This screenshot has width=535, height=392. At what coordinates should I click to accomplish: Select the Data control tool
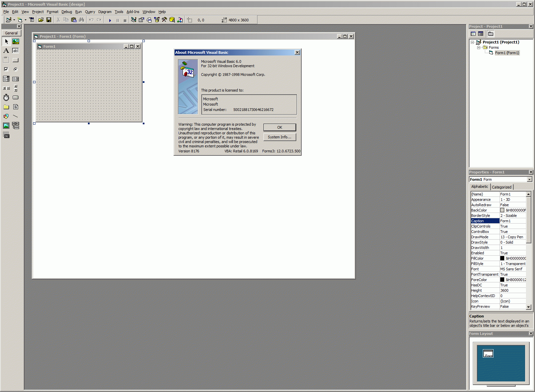pos(16,126)
